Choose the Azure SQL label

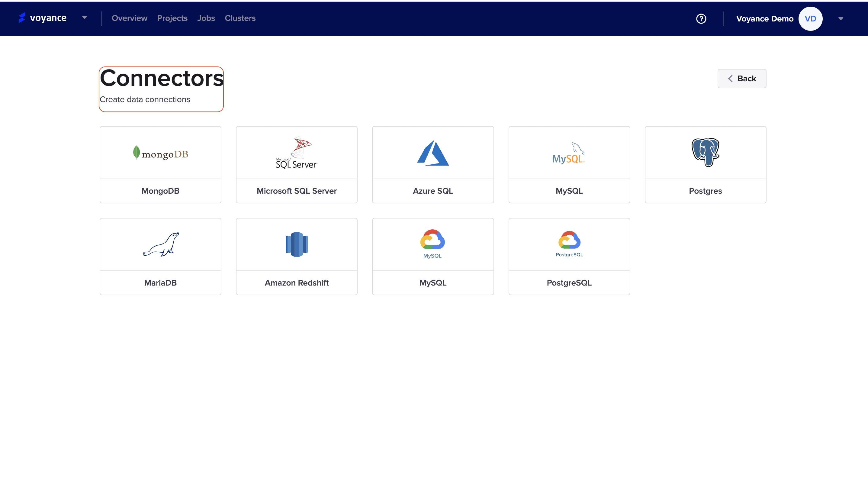tap(433, 191)
